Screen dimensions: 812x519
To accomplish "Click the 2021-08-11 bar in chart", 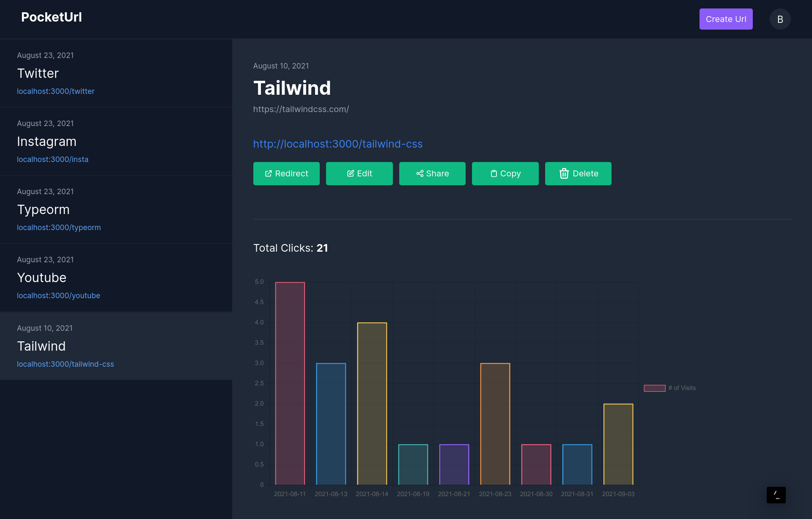I will (x=290, y=383).
